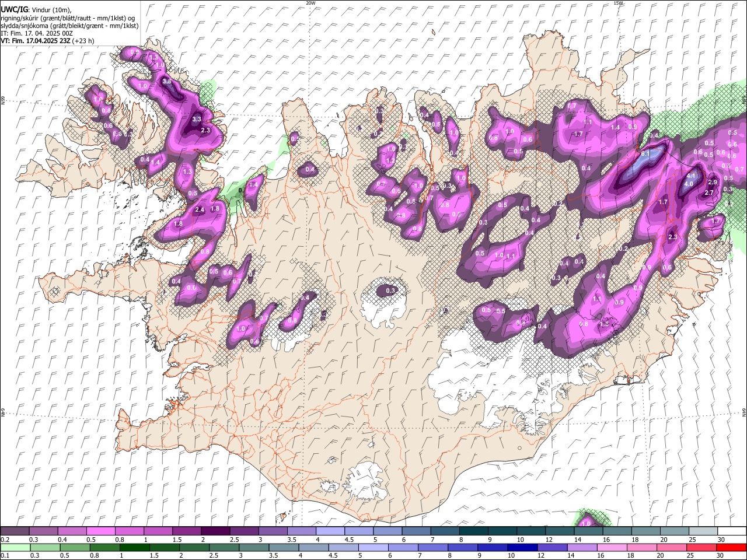
Task: Pick the light lavender top-row swatch 4–4.5
Action: click(x=330, y=530)
